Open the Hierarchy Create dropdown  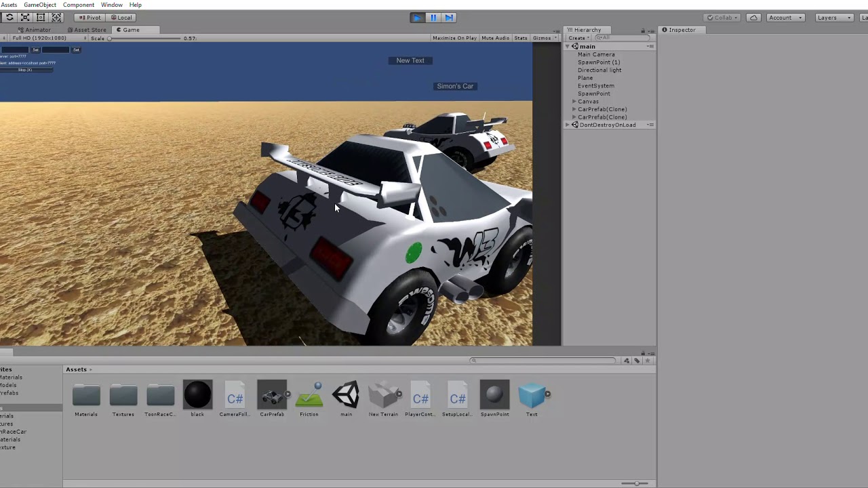[x=578, y=38]
